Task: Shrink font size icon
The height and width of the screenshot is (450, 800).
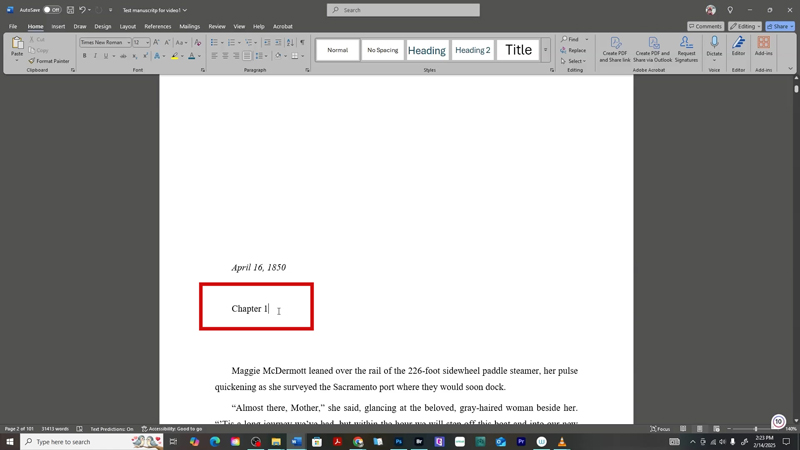Action: coord(167,42)
